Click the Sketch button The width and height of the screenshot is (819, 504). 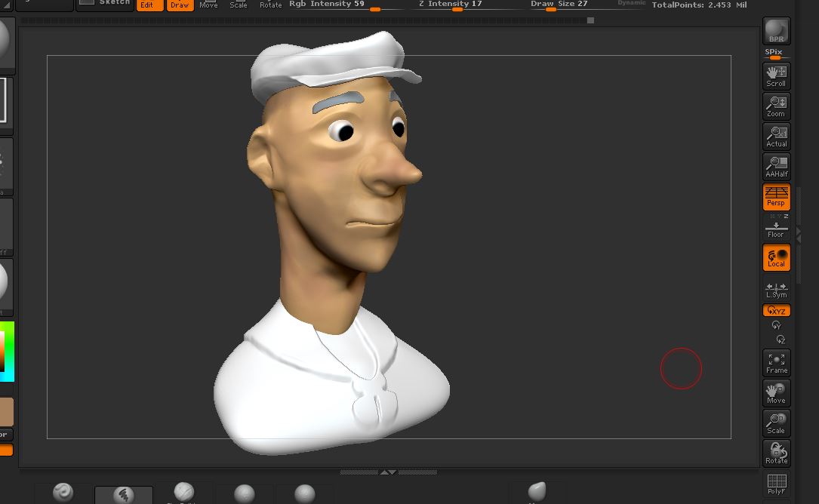point(104,5)
